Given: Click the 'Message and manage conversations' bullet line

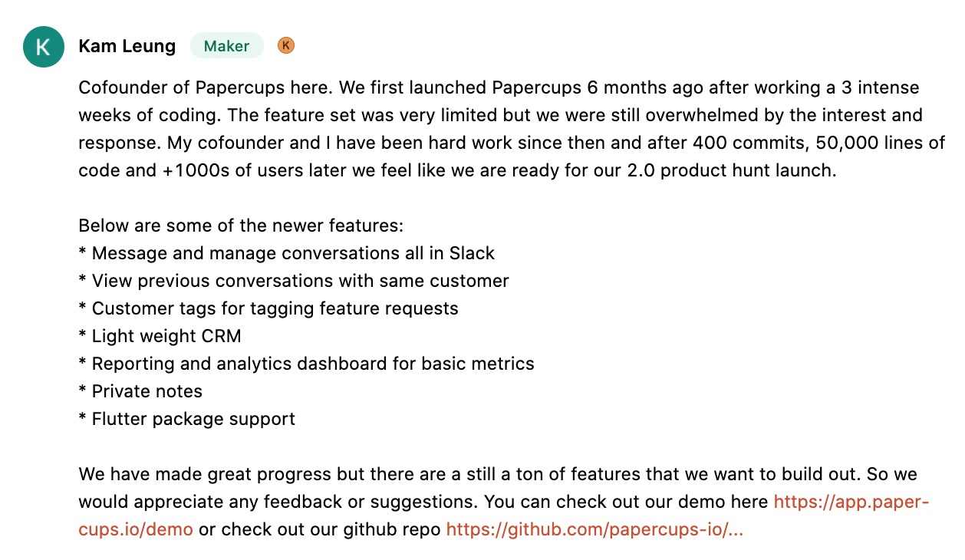Looking at the screenshot, I should coord(287,253).
